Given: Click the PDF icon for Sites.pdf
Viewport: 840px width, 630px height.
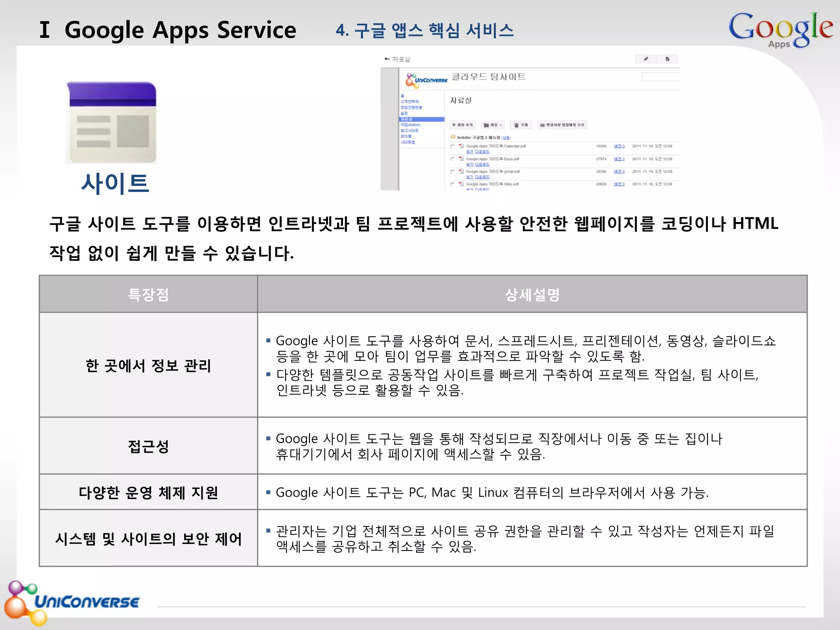Looking at the screenshot, I should pyautogui.click(x=461, y=184).
